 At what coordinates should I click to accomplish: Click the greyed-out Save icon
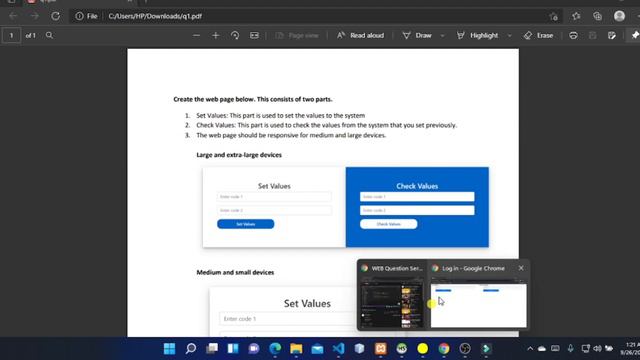pyautogui.click(x=592, y=36)
